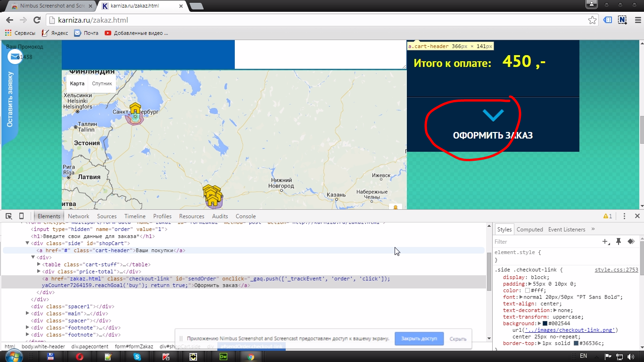Open the Почта bookmark
The width and height of the screenshot is (644, 362).
point(86,33)
